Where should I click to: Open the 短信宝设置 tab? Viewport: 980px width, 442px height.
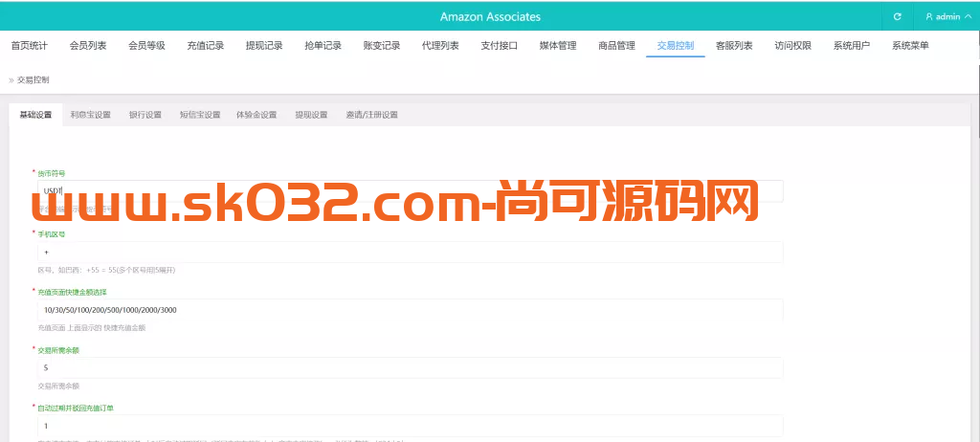pyautogui.click(x=201, y=115)
